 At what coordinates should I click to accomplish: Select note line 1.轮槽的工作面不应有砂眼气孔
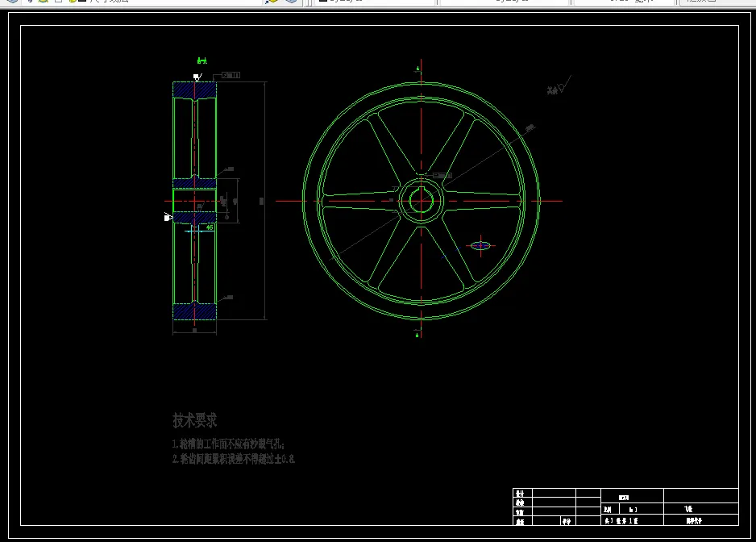[228, 444]
